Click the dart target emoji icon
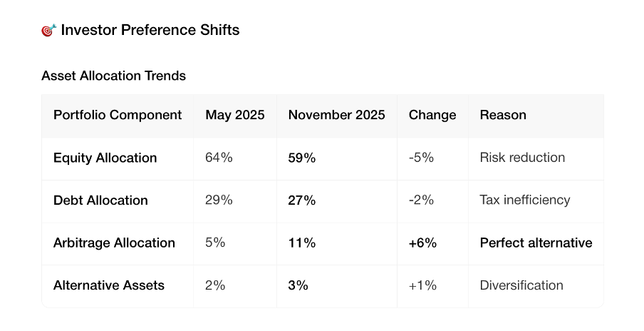 (48, 30)
